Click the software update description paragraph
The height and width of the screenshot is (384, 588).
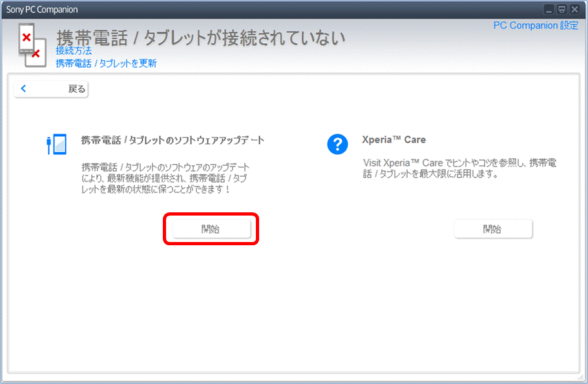click(x=165, y=178)
